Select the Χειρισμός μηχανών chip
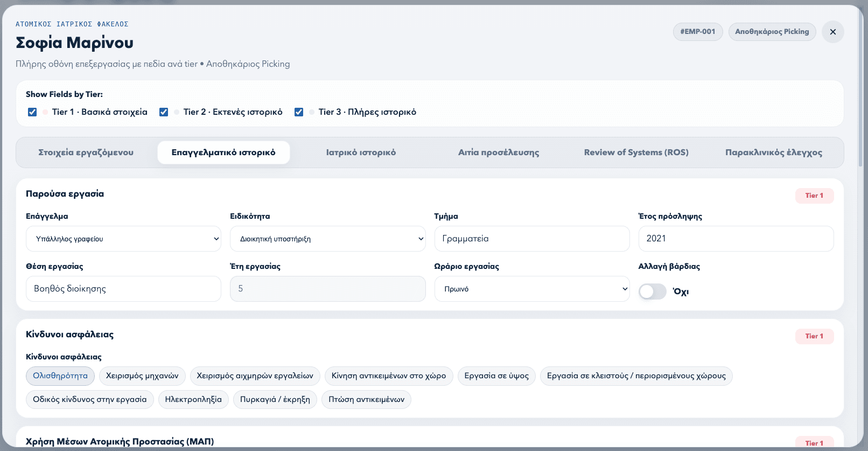Screen dimensions: 868x451 pos(142,376)
